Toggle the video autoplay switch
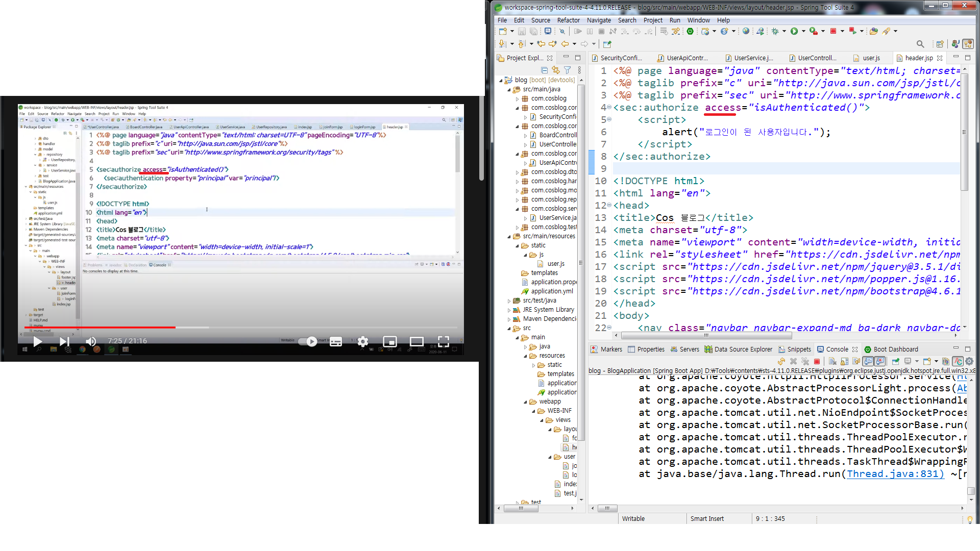This screenshot has height=551, width=980. [308, 341]
